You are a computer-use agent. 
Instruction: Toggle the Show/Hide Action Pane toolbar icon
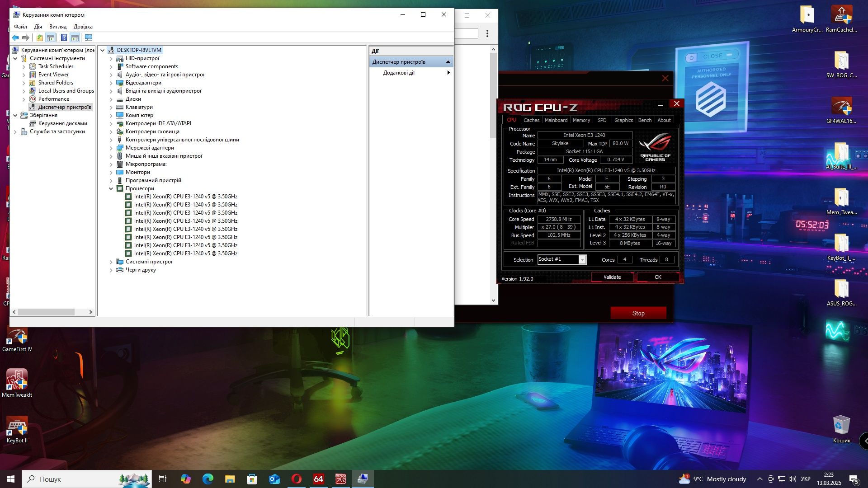(75, 38)
